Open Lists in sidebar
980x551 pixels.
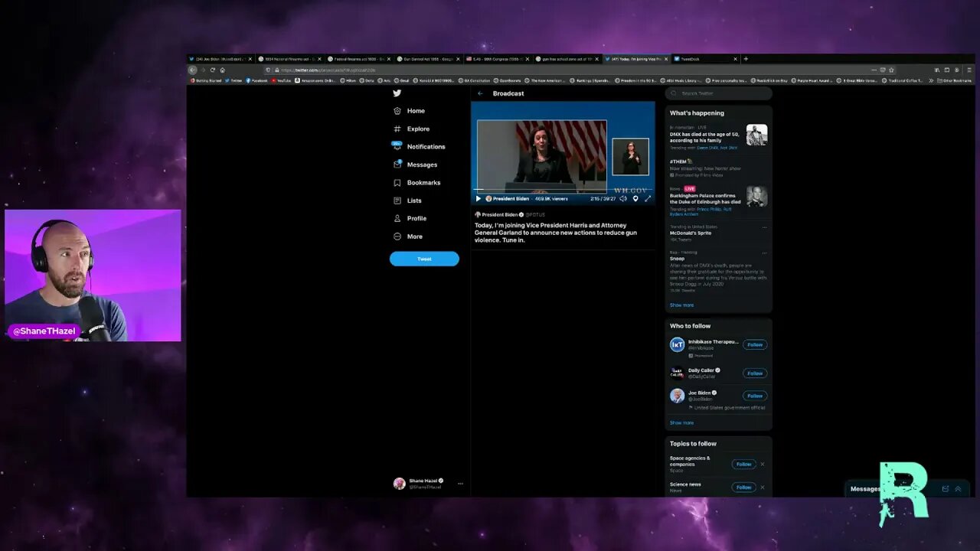pyautogui.click(x=407, y=201)
